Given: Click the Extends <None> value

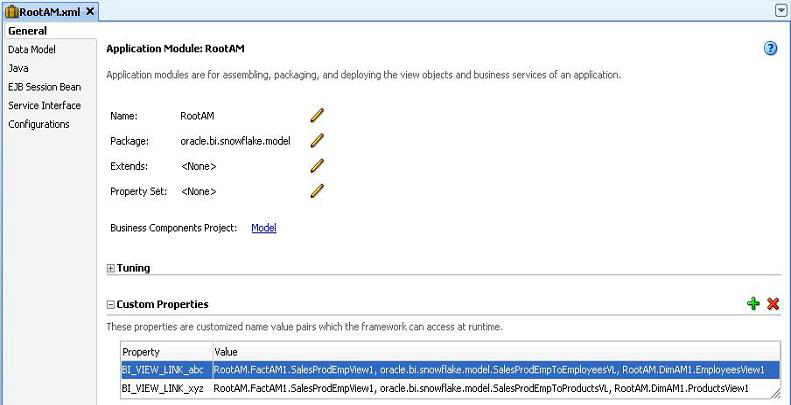Looking at the screenshot, I should [198, 166].
